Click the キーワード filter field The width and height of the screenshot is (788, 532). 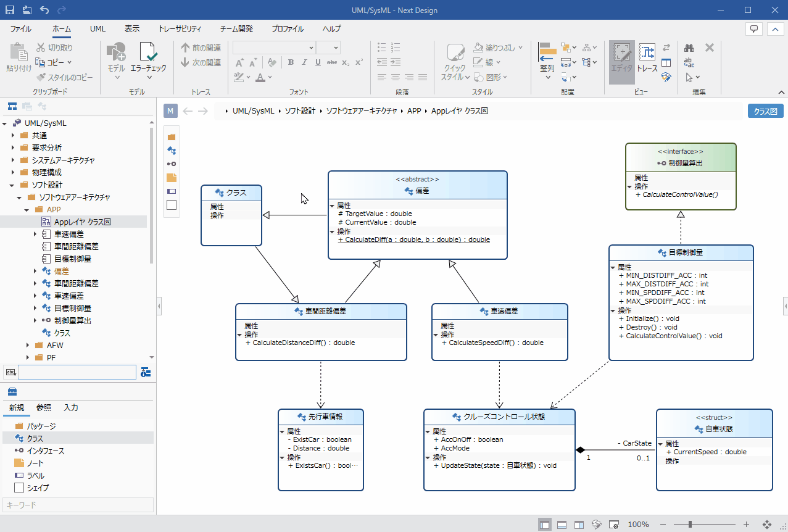[78, 505]
